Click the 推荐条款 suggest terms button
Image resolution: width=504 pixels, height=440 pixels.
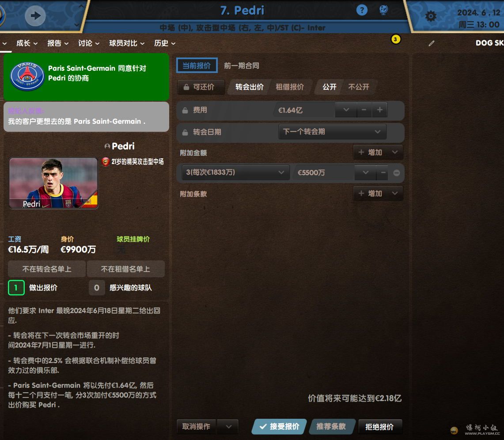331,427
